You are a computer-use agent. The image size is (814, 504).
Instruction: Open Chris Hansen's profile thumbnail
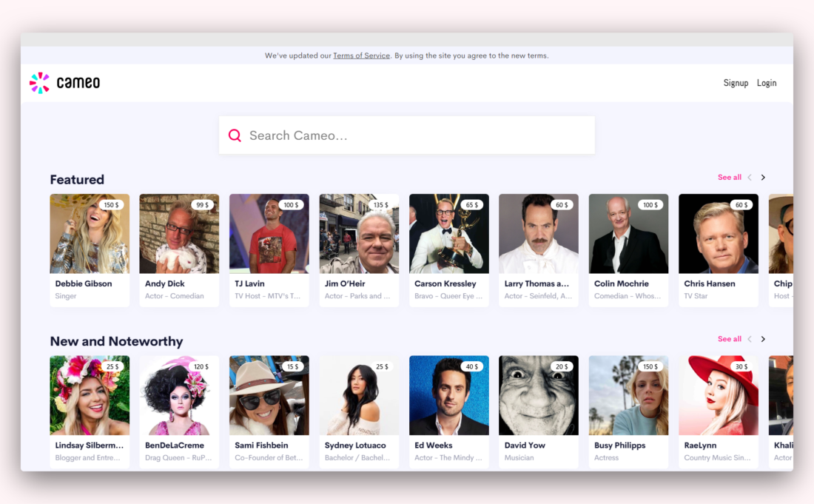[718, 234]
